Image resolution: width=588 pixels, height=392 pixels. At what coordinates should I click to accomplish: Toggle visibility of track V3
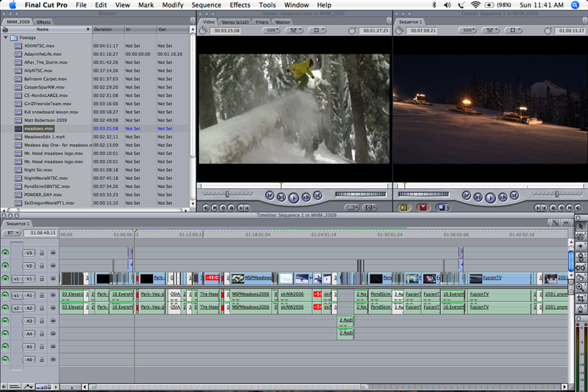(6, 253)
